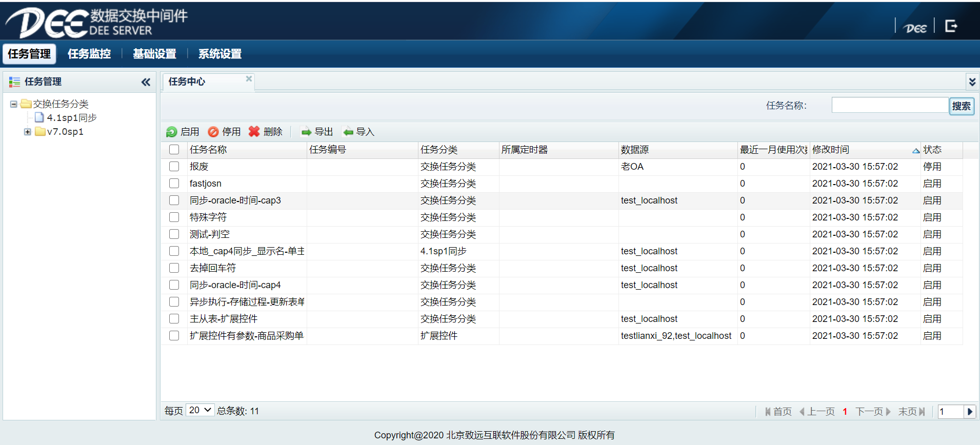Tick the checkbox for fastjosn task
The image size is (980, 445).
[x=174, y=184]
